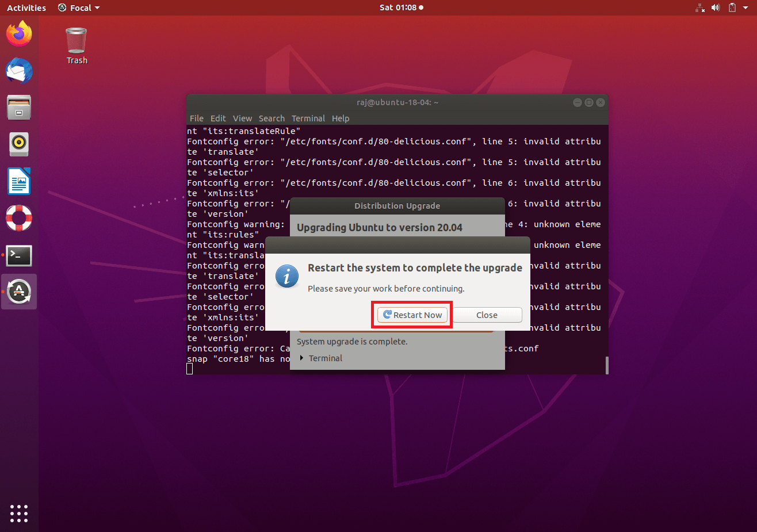Maximize the terminal window
This screenshot has width=757, height=532.
589,102
